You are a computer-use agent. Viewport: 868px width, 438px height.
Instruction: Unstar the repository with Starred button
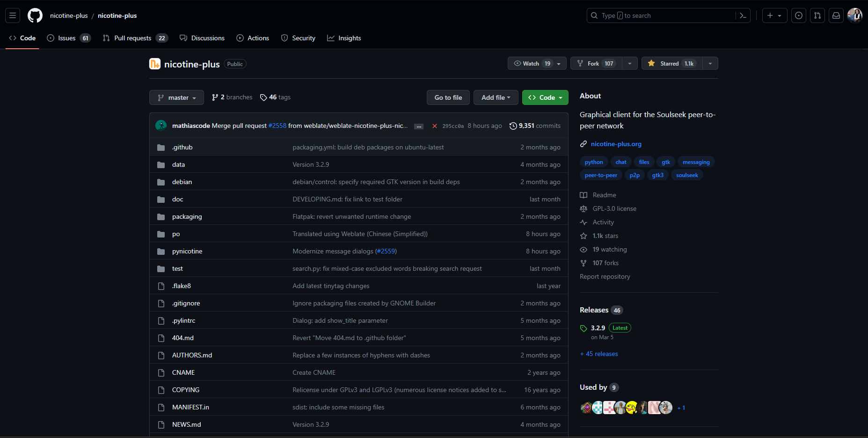(x=671, y=63)
